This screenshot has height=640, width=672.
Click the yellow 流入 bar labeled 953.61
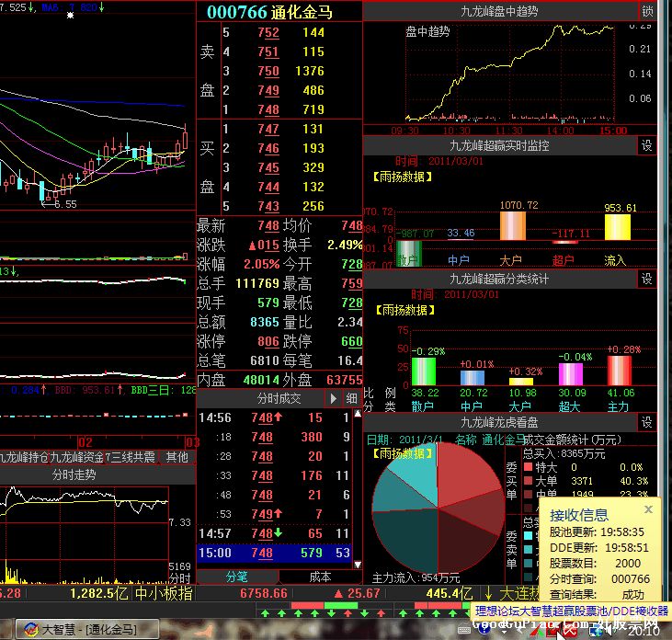(618, 227)
